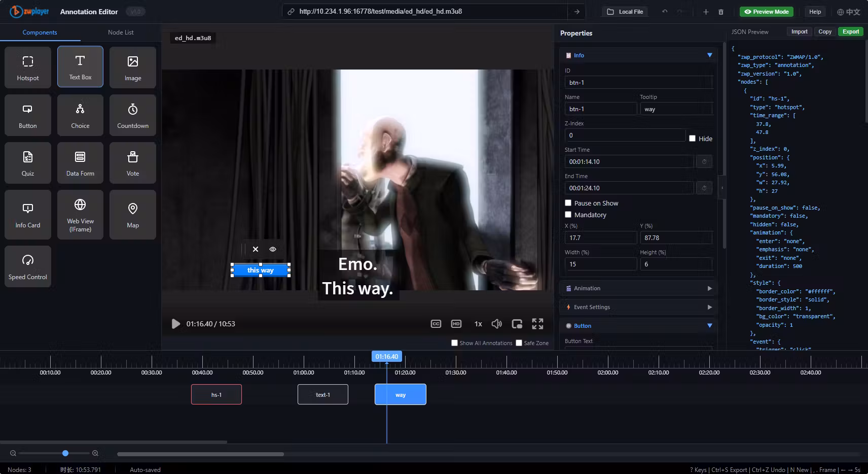Viewport: 868px width, 474px height.
Task: Insert an Info Card component
Action: [28, 215]
